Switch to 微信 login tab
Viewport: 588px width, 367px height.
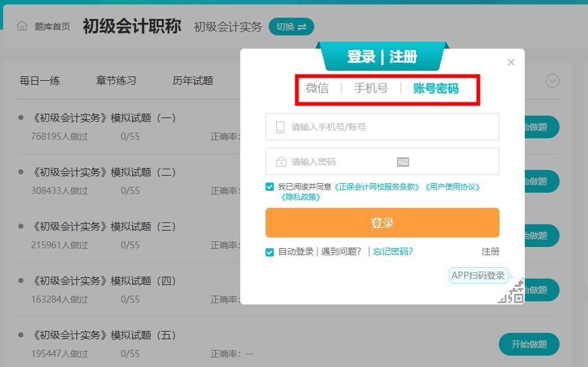point(317,88)
